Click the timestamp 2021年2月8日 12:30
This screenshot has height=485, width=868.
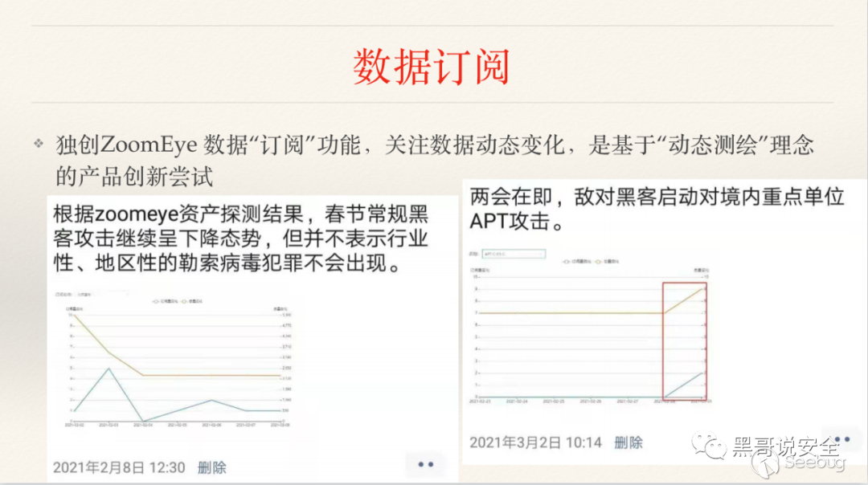[118, 468]
